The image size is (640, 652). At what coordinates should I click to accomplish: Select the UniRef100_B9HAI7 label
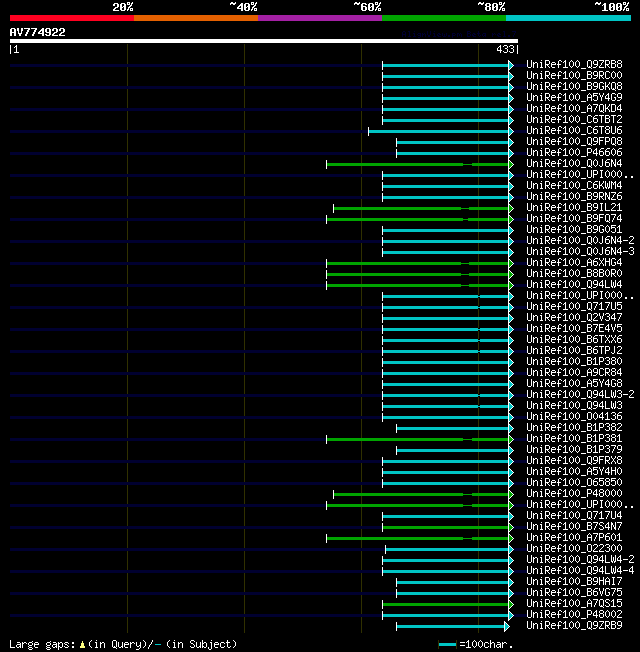pyautogui.click(x=574, y=582)
